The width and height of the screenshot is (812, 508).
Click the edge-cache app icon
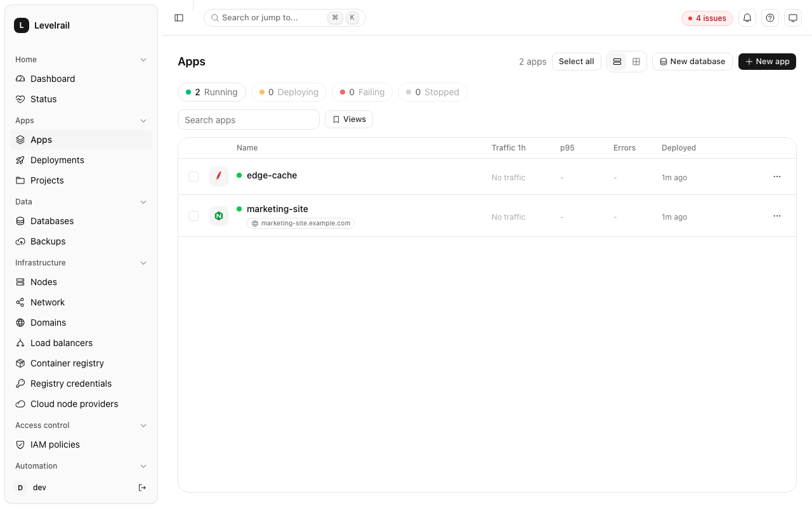point(219,177)
